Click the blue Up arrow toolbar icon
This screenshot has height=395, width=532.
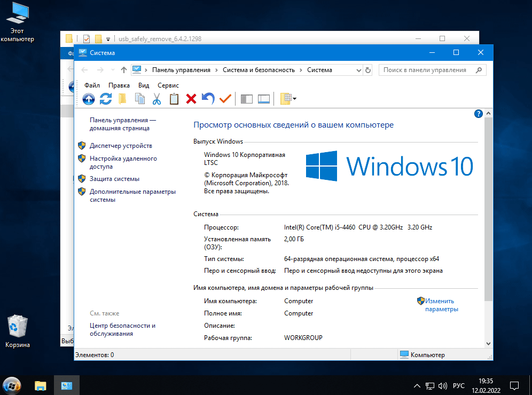89,99
